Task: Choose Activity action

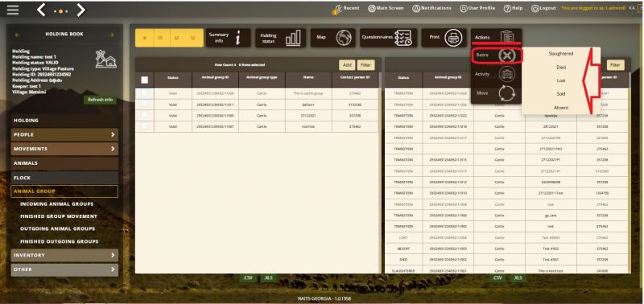Action: tap(497, 74)
